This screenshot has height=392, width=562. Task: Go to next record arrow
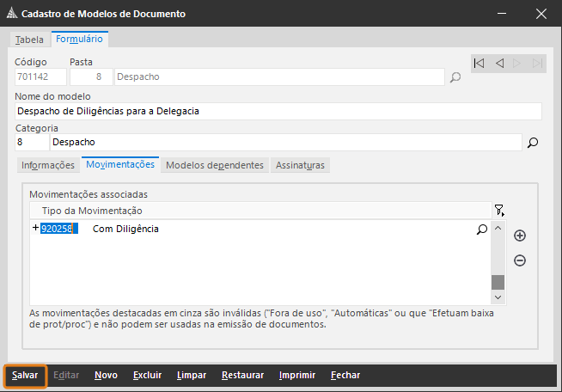point(516,64)
